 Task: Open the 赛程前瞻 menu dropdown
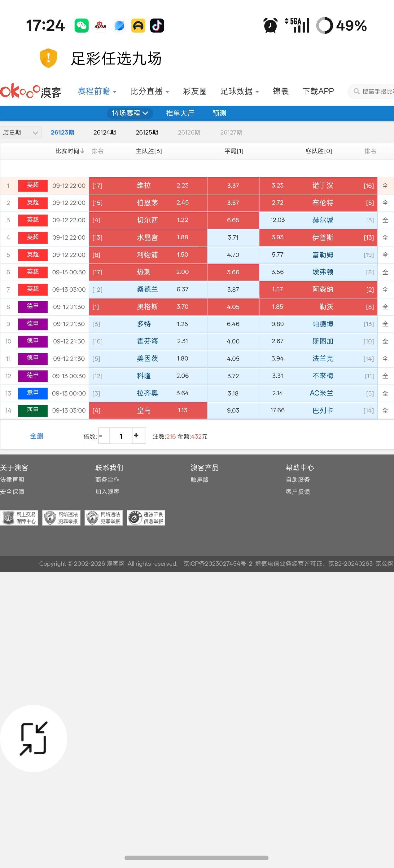tap(97, 91)
